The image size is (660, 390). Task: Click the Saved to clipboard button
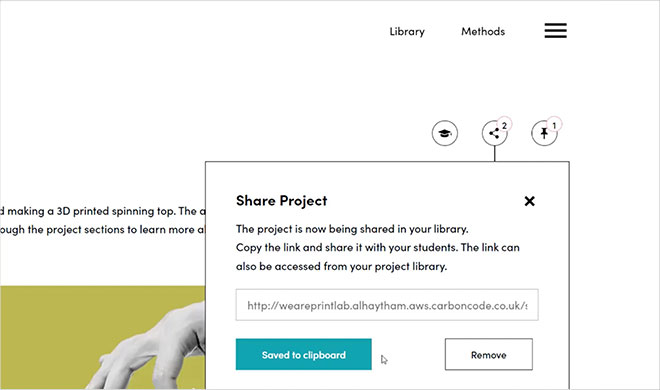pyautogui.click(x=303, y=354)
